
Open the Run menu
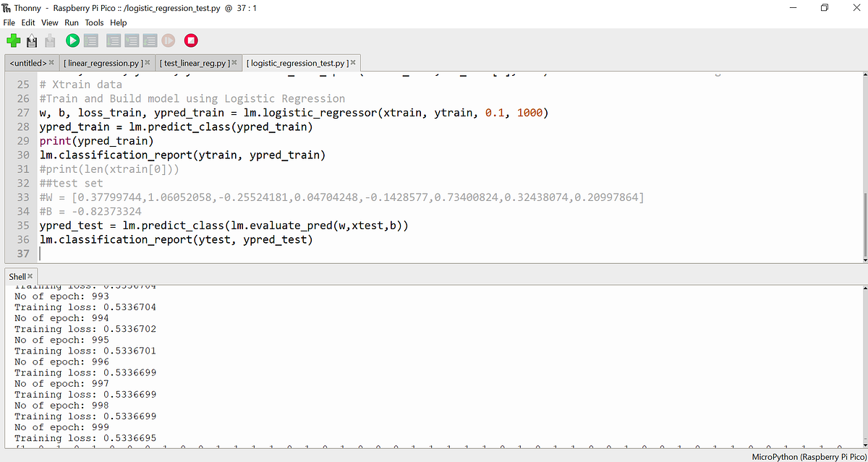[x=71, y=22]
